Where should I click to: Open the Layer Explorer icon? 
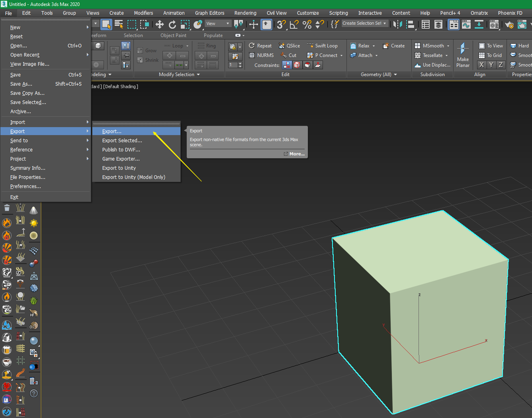point(438,25)
